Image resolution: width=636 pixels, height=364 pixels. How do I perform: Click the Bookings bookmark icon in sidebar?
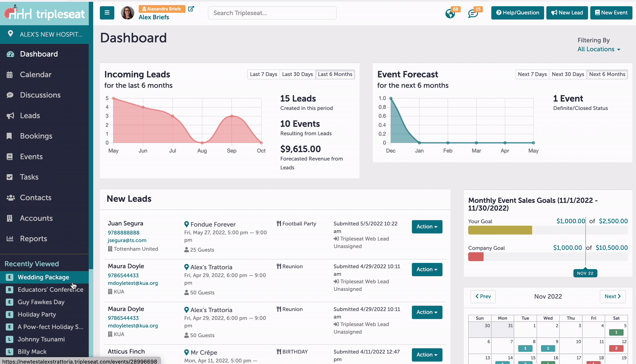(9, 136)
